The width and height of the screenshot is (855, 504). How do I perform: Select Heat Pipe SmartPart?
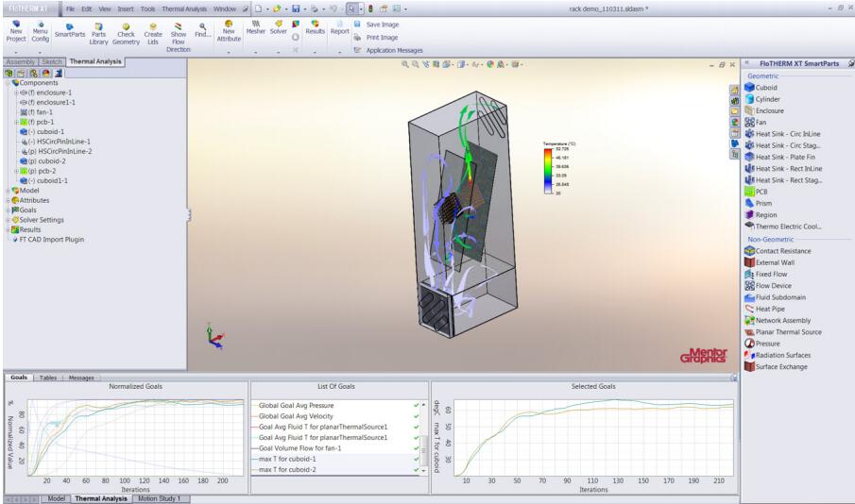point(765,309)
